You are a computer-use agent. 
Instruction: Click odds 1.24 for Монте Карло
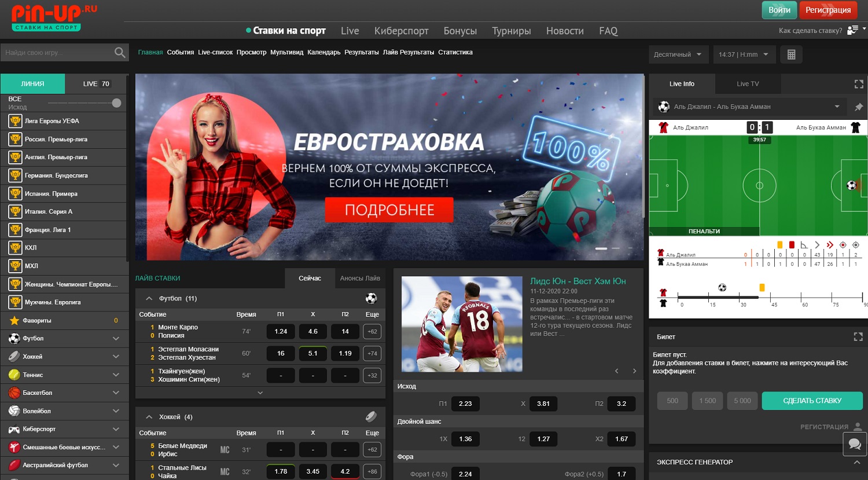click(x=281, y=331)
